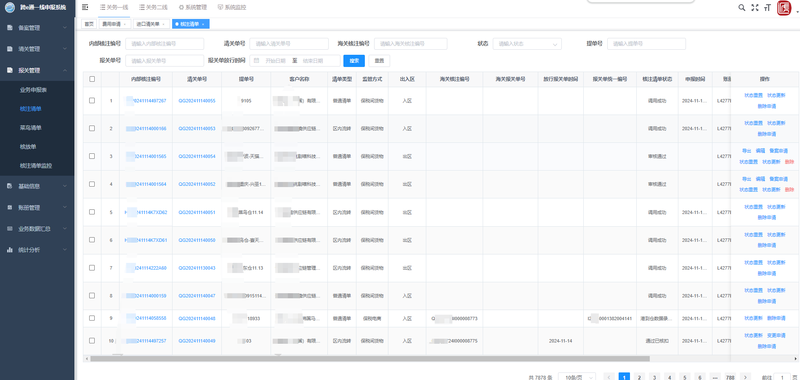Close the 费用申请 tab

[125, 24]
